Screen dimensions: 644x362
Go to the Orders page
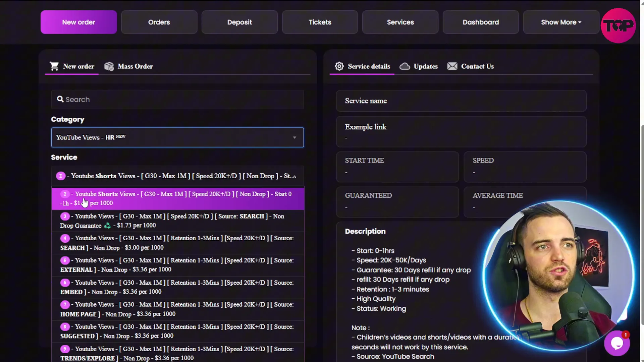pos(159,22)
